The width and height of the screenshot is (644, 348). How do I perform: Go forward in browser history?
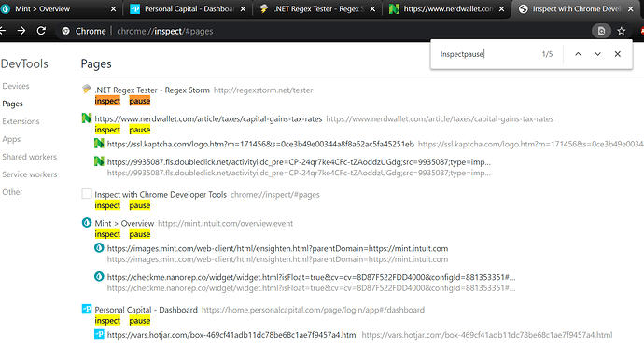click(x=21, y=31)
